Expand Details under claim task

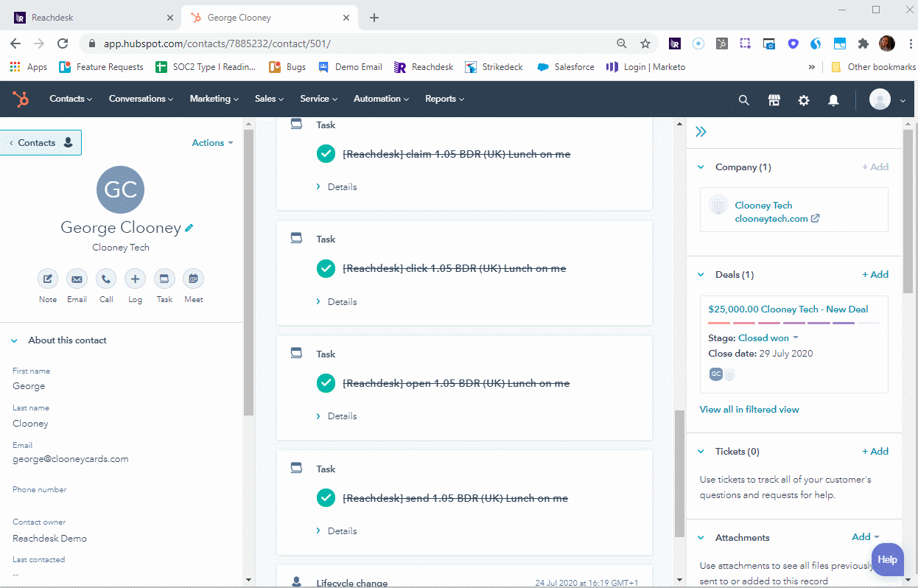pos(337,187)
